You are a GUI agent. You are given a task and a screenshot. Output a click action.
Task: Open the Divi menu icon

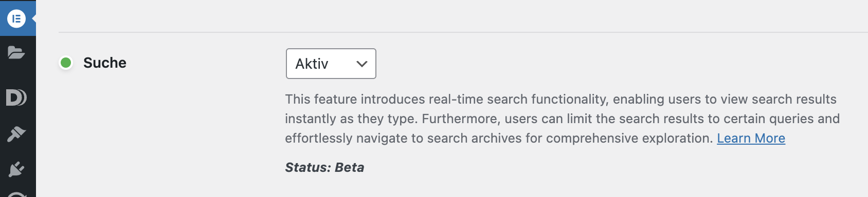click(x=16, y=97)
